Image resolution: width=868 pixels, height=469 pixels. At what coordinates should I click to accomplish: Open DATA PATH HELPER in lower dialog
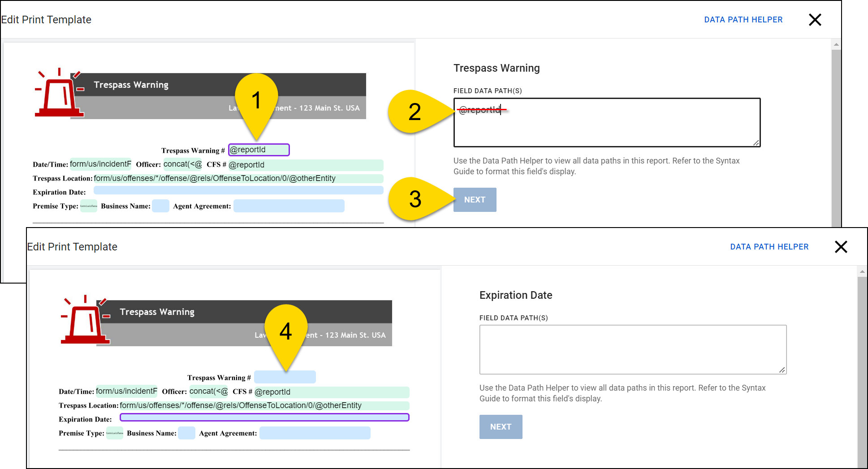point(769,246)
